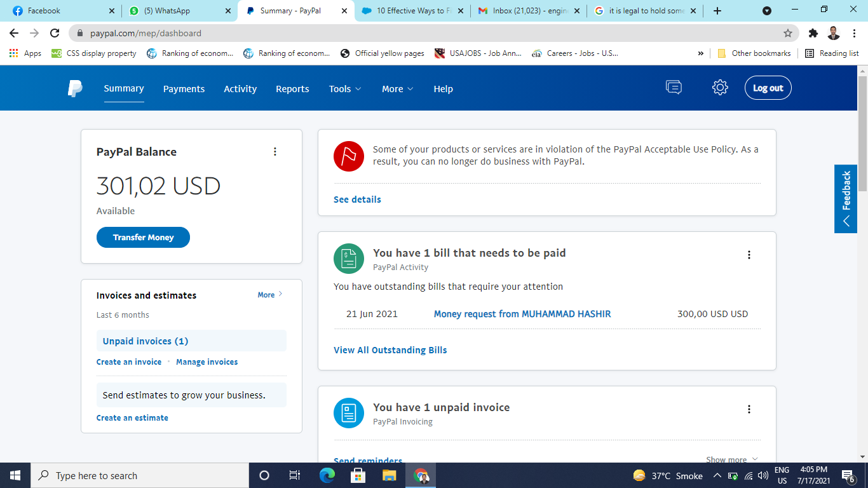Open Apps shortcut in bookmarks bar
868x488 pixels.
(25, 53)
